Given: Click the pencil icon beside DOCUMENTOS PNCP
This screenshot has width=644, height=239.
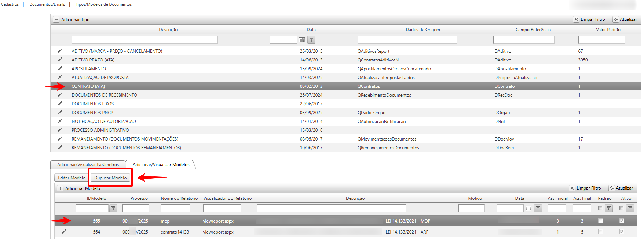Looking at the screenshot, I should pyautogui.click(x=60, y=112).
